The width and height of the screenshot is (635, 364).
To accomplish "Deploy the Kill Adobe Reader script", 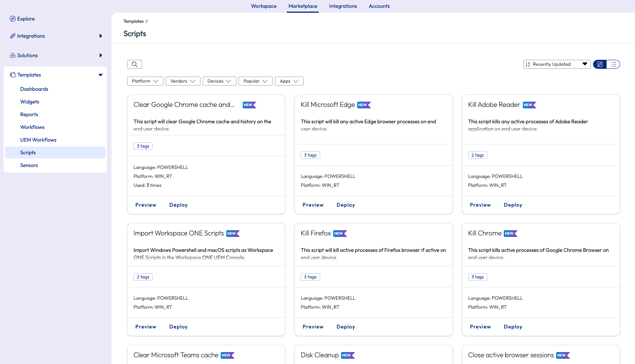I will pos(513,205).
